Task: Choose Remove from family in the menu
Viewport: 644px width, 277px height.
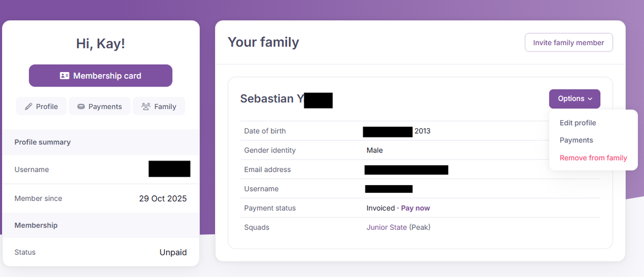Action: tap(593, 158)
